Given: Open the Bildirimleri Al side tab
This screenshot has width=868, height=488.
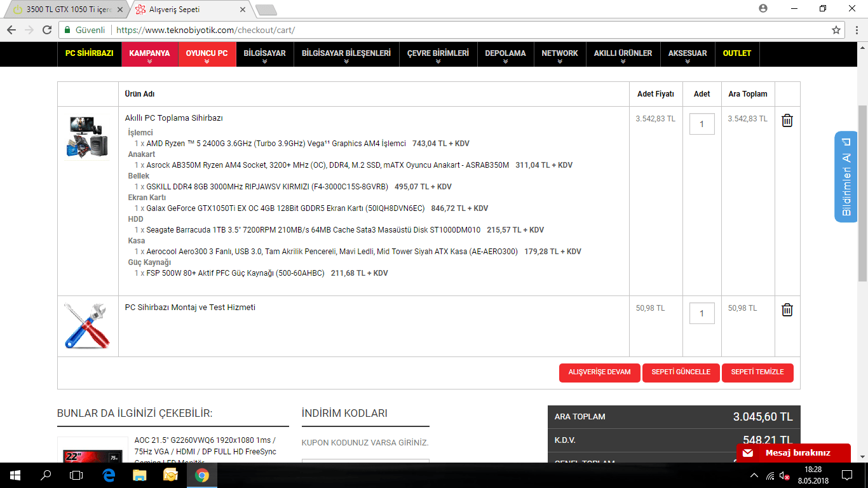Looking at the screenshot, I should tap(846, 177).
